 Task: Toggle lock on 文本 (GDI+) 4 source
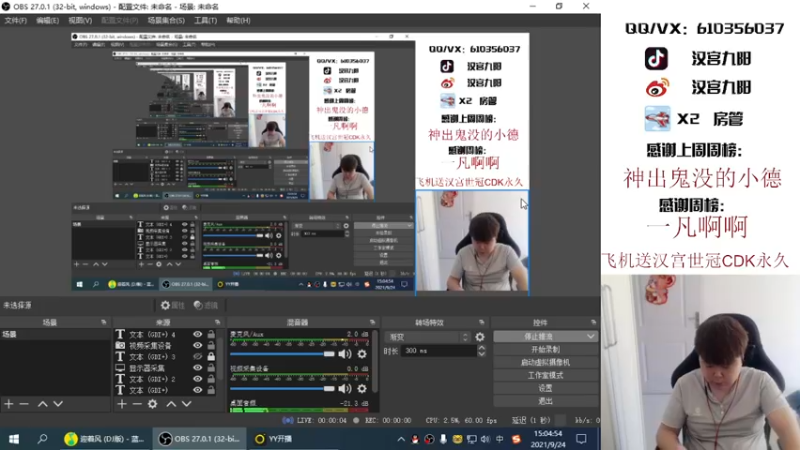(211, 334)
